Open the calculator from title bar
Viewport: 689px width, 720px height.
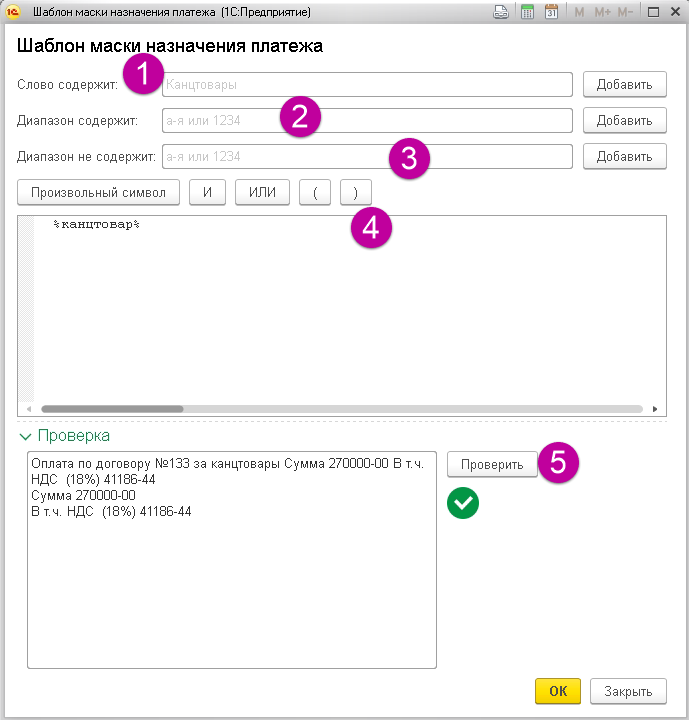point(527,12)
